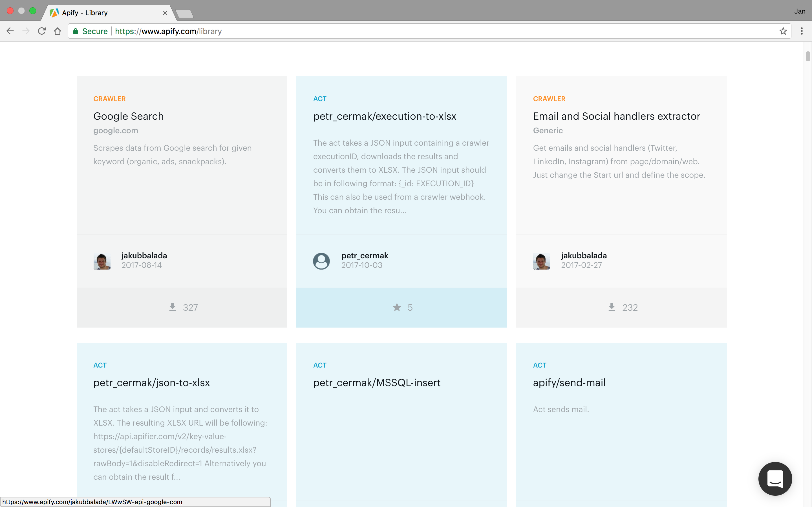This screenshot has height=507, width=812.
Task: Click star icon beside 5
Action: tap(397, 307)
